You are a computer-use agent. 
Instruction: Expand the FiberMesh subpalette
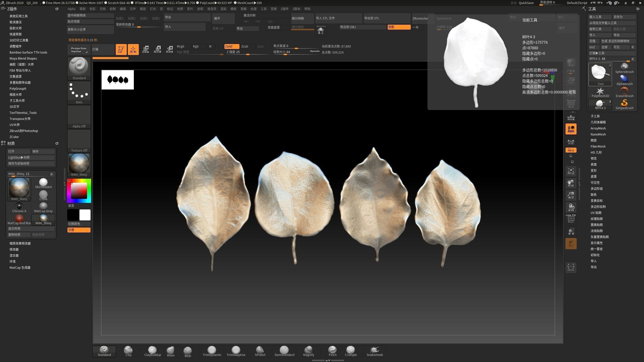pyautogui.click(x=598, y=146)
